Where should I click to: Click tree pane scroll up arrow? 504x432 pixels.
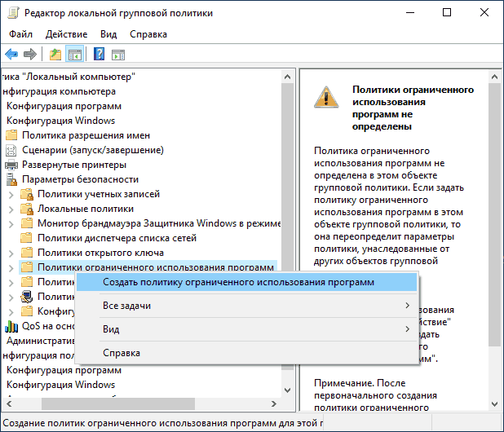click(288, 77)
